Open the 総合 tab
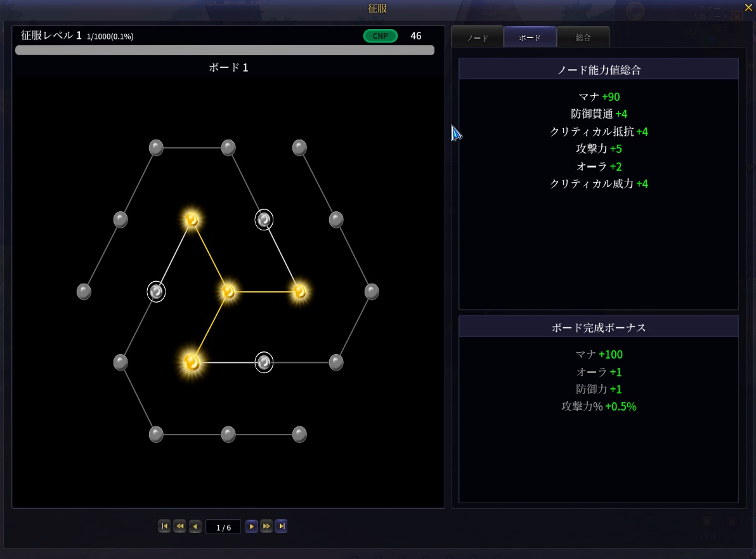This screenshot has height=559, width=756. [583, 37]
